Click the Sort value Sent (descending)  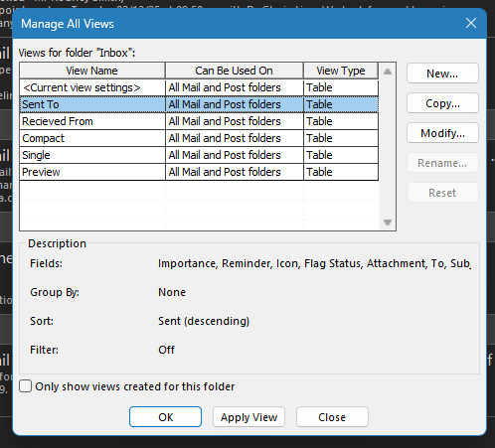pos(204,321)
